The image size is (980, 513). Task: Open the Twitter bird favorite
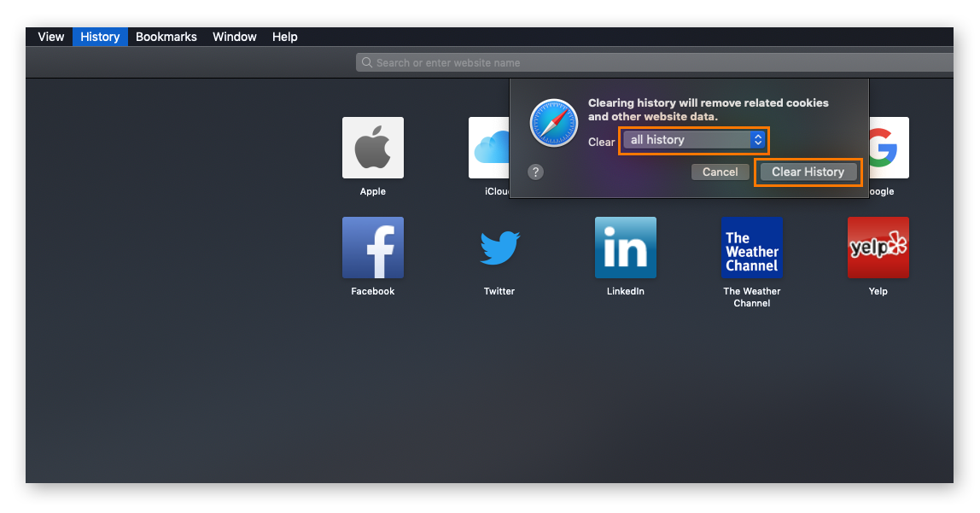[499, 248]
